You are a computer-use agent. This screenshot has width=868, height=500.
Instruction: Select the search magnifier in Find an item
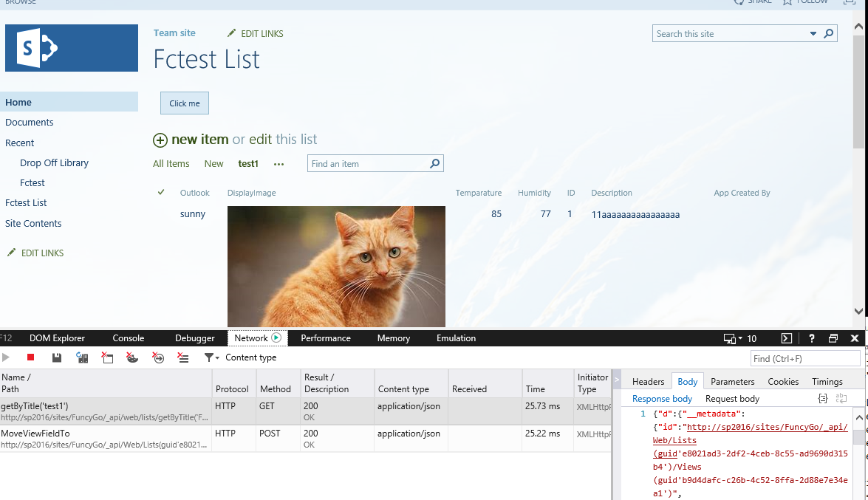point(434,163)
